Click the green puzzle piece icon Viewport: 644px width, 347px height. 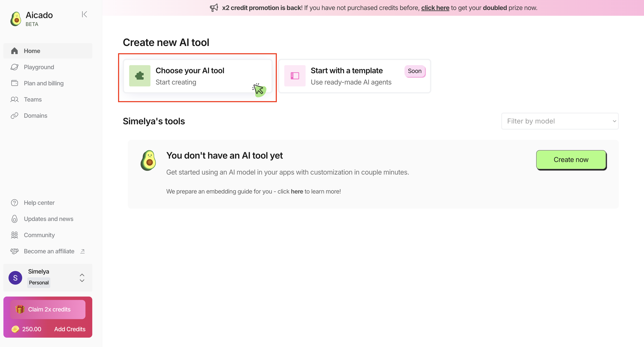[x=140, y=76]
